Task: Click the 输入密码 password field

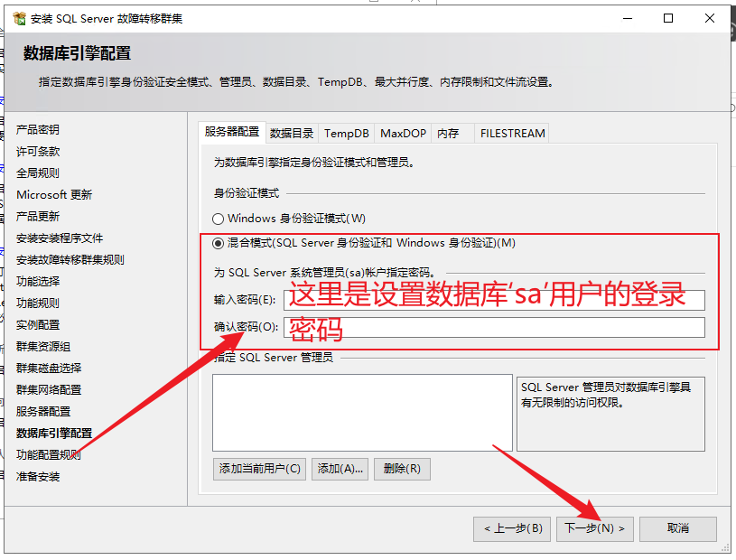Action: pos(494,300)
